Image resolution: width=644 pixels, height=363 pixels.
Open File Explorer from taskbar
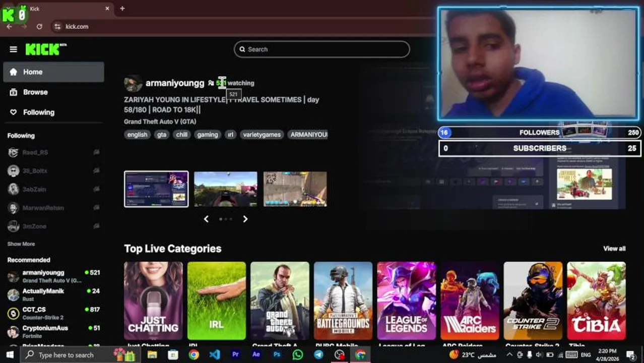click(152, 355)
